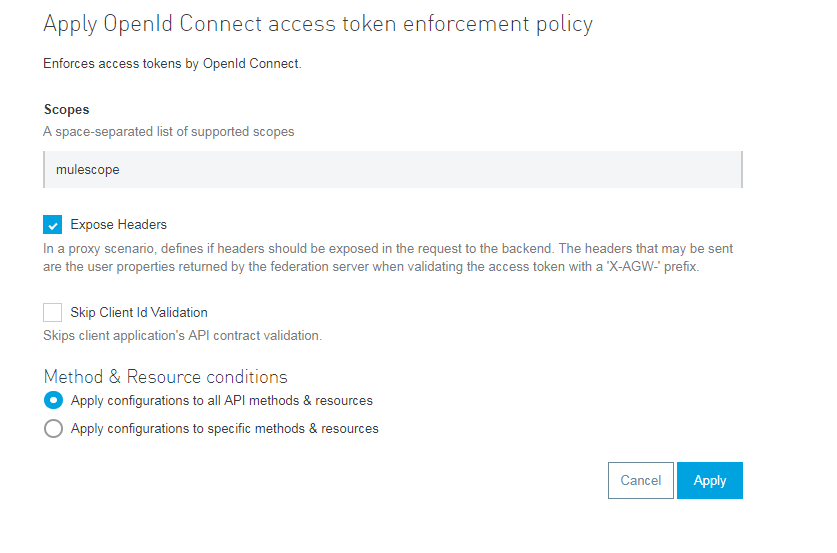
Task: Click the Scopes input field
Action: [393, 170]
